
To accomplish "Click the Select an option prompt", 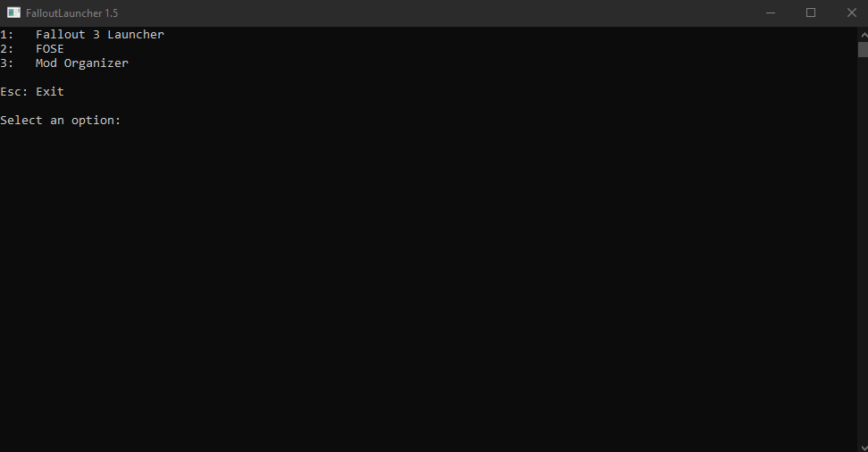I will [x=61, y=121].
